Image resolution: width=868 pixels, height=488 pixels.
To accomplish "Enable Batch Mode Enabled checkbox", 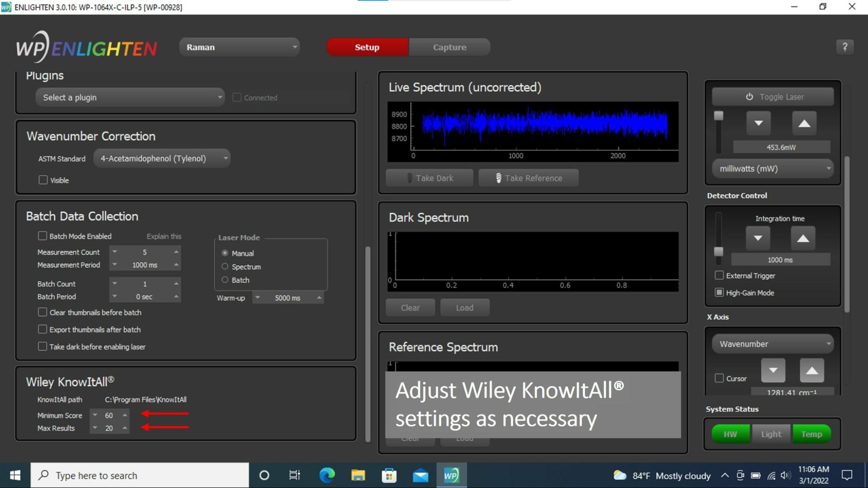I will click(x=42, y=236).
